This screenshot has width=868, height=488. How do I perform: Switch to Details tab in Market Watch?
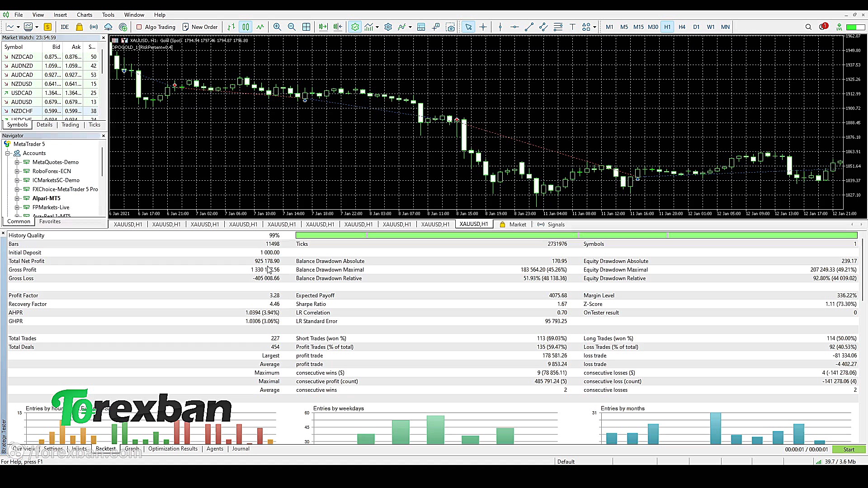[x=44, y=125]
